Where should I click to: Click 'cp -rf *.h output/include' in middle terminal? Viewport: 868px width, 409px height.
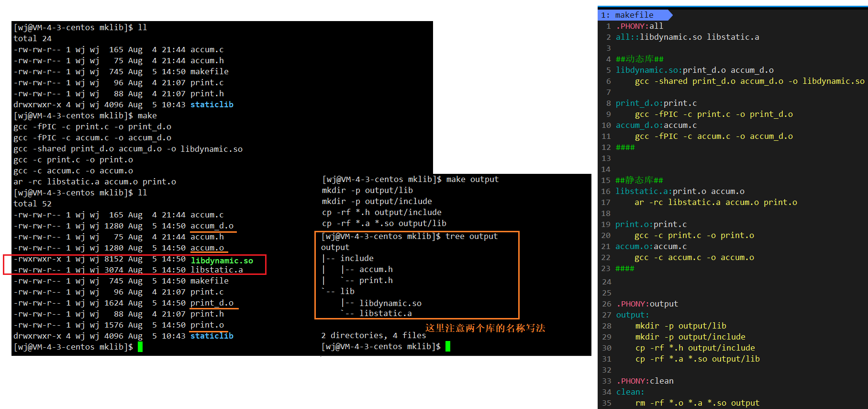coord(382,212)
